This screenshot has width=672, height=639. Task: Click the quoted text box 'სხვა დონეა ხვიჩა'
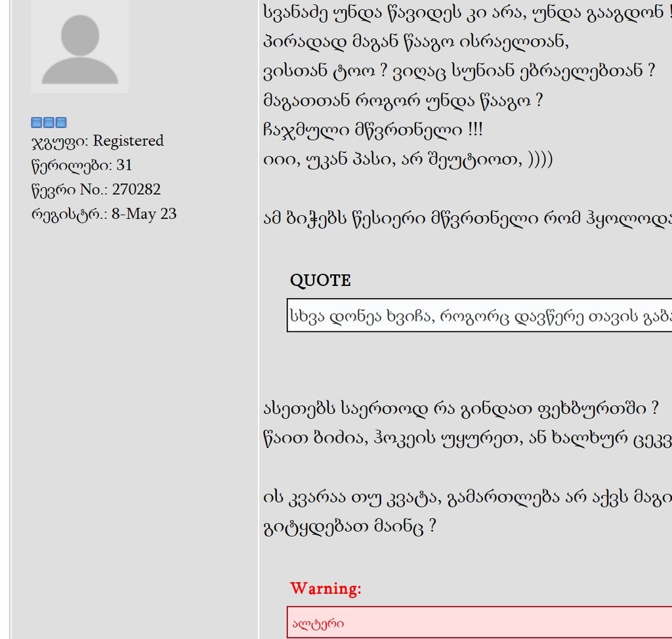[x=479, y=316]
